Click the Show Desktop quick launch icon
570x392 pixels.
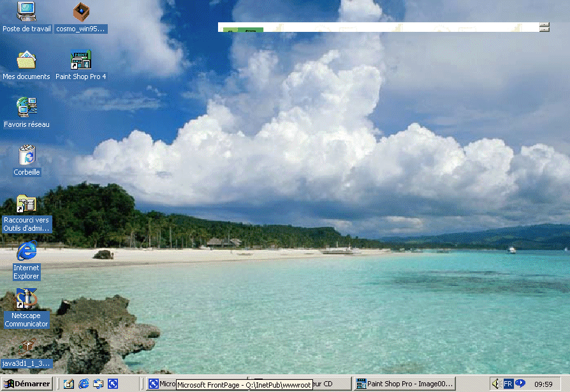(69, 384)
